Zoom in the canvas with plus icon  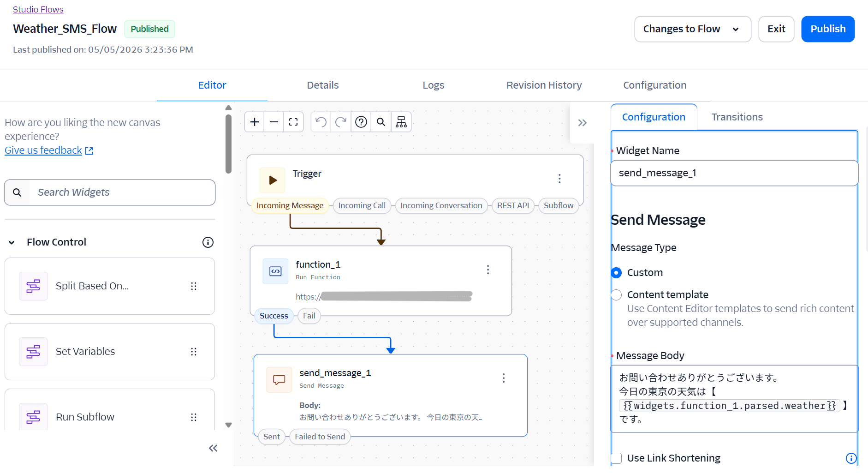point(255,122)
